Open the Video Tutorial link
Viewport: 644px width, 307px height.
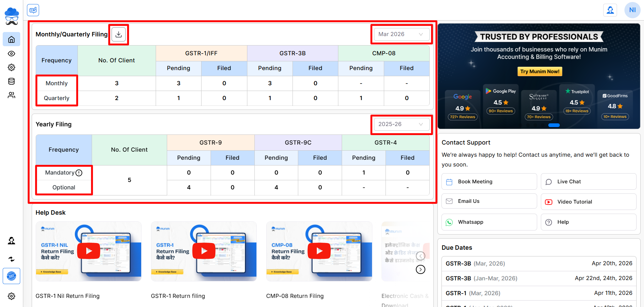588,202
